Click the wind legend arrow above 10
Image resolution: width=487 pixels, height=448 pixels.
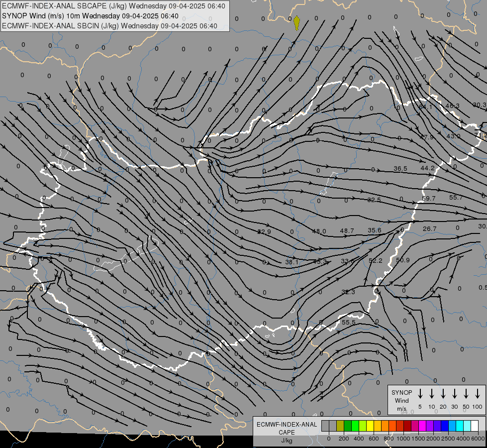click(432, 394)
